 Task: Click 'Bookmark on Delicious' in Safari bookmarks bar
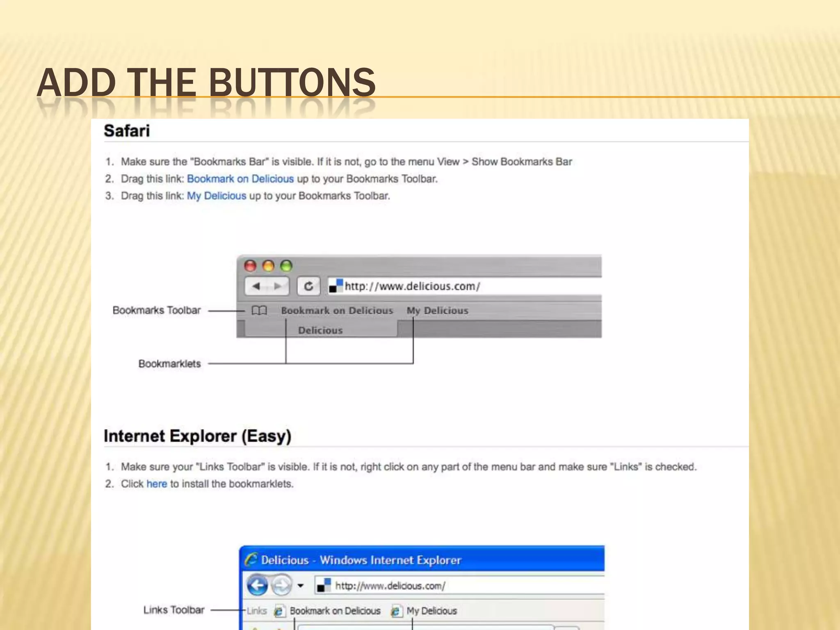coord(337,310)
